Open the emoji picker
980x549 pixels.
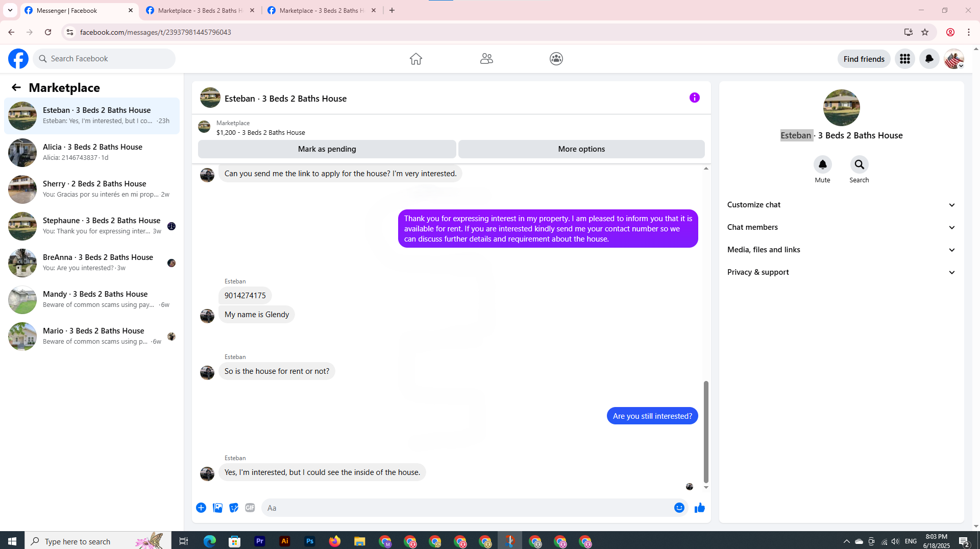click(x=679, y=508)
